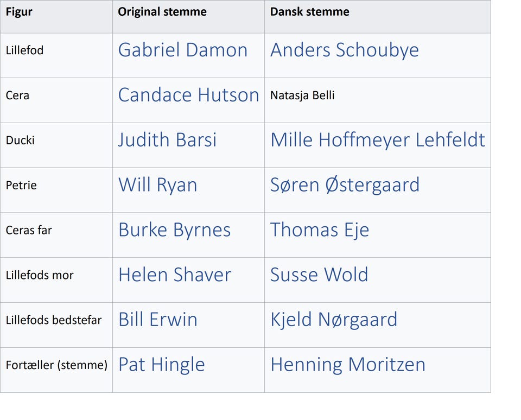The image size is (521, 420).
Task: Follow the Søren Østergaard link
Action: pos(345,186)
